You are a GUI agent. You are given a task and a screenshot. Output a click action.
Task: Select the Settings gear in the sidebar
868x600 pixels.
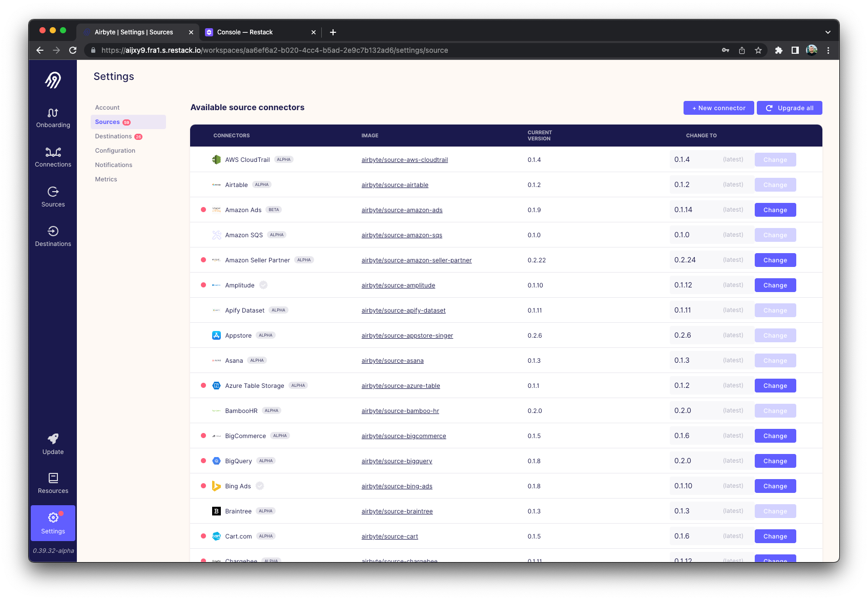point(53,523)
